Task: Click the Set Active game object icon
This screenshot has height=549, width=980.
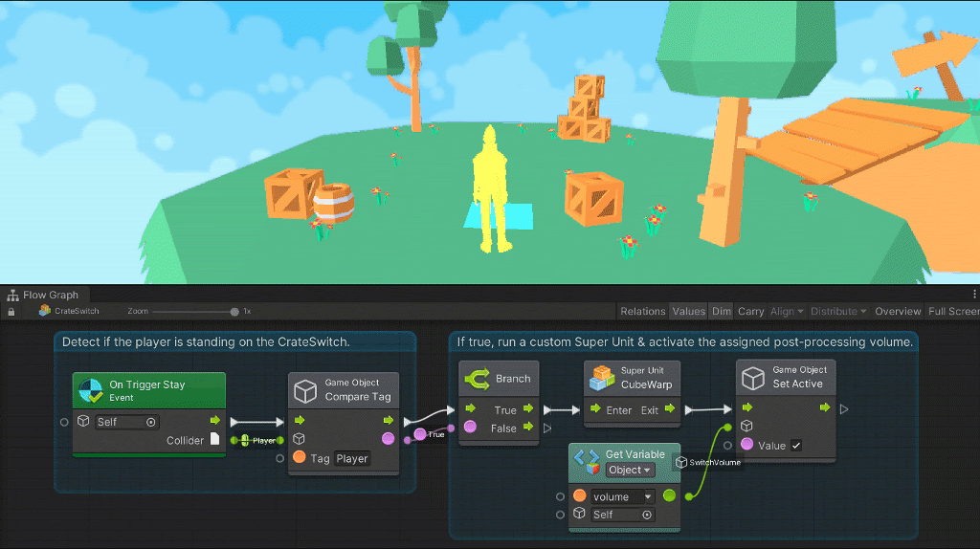Action: pyautogui.click(x=753, y=378)
